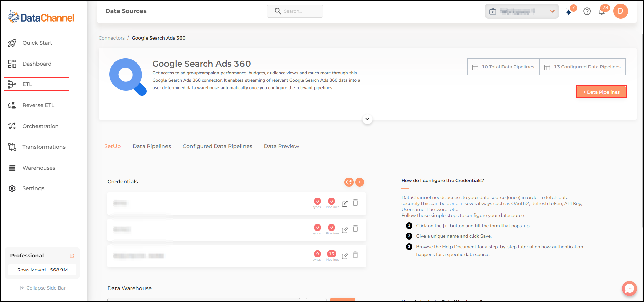
Task: Open the chat support bubble
Action: pyautogui.click(x=629, y=288)
